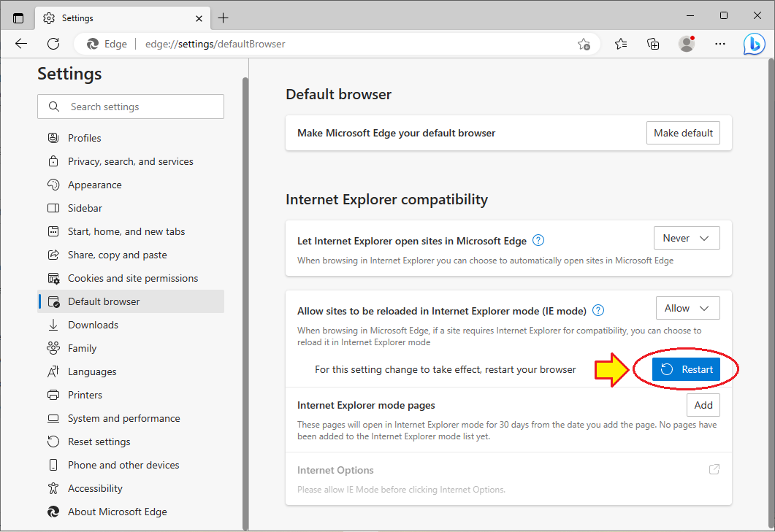Viewport: 775px width, 532px height.
Task: Click the back navigation arrow
Action: coord(20,44)
